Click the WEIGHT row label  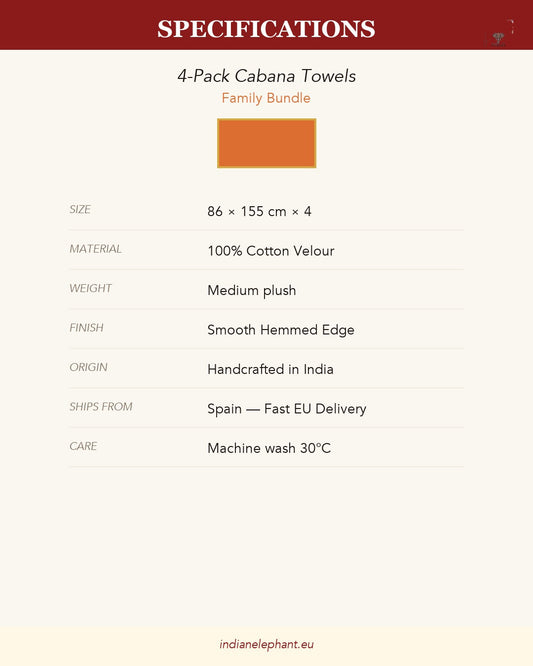pyautogui.click(x=90, y=288)
